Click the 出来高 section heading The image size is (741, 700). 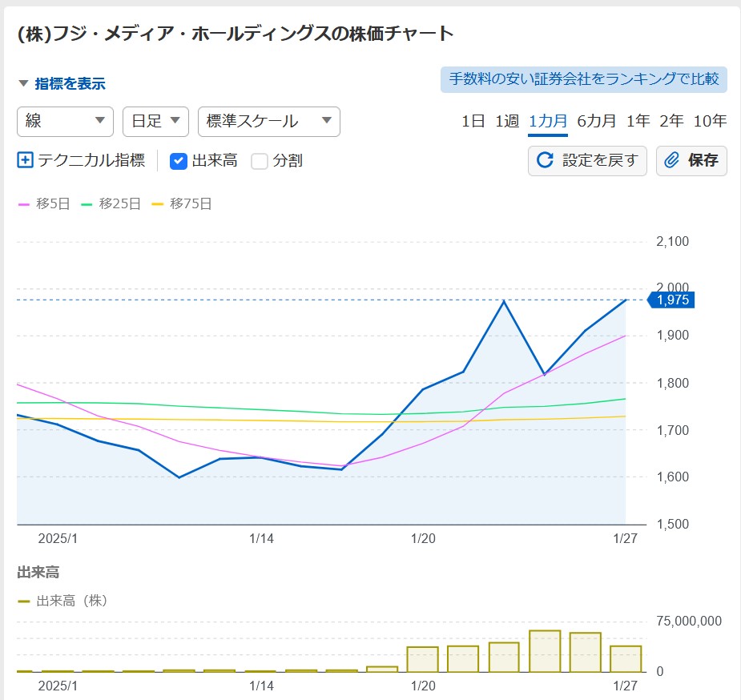tap(38, 573)
